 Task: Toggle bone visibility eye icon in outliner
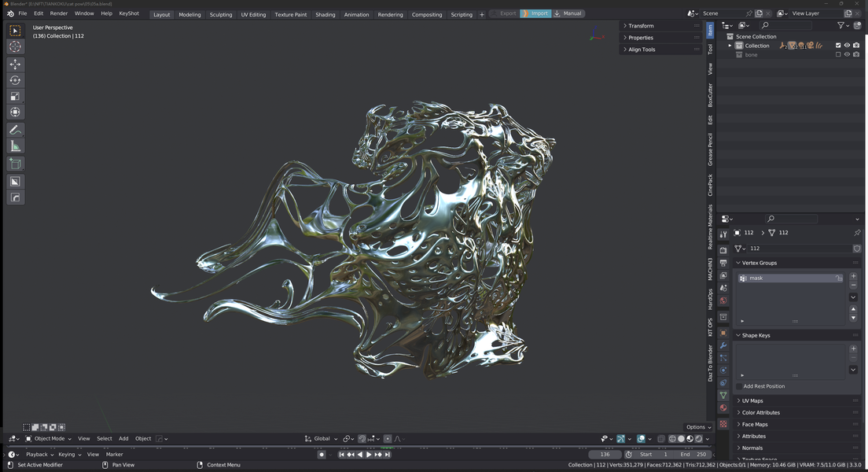[847, 55]
